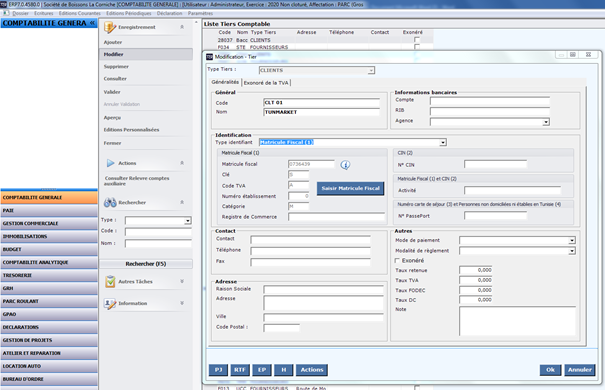Open the BUREAU D'ORDRE module
This screenshot has width=605, height=390.
49,379
